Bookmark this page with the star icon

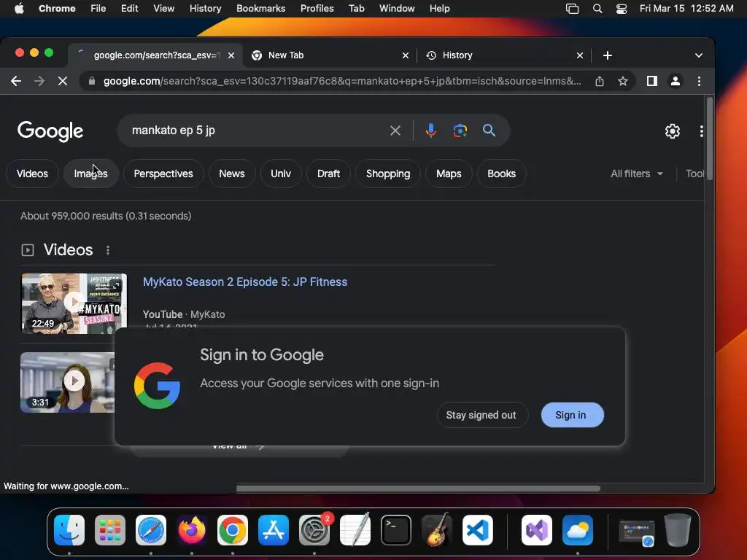(623, 81)
